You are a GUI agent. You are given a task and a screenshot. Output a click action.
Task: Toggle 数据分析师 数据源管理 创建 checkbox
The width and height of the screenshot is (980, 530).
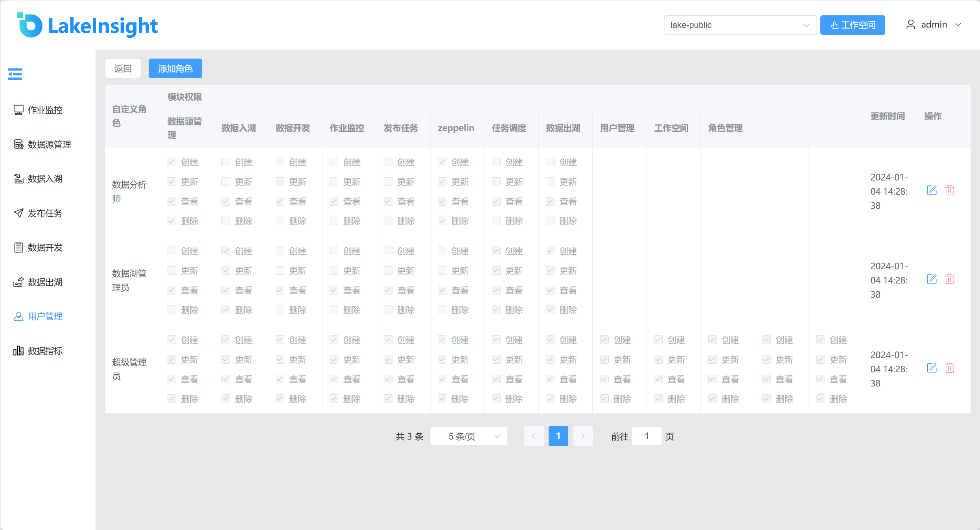tap(172, 162)
